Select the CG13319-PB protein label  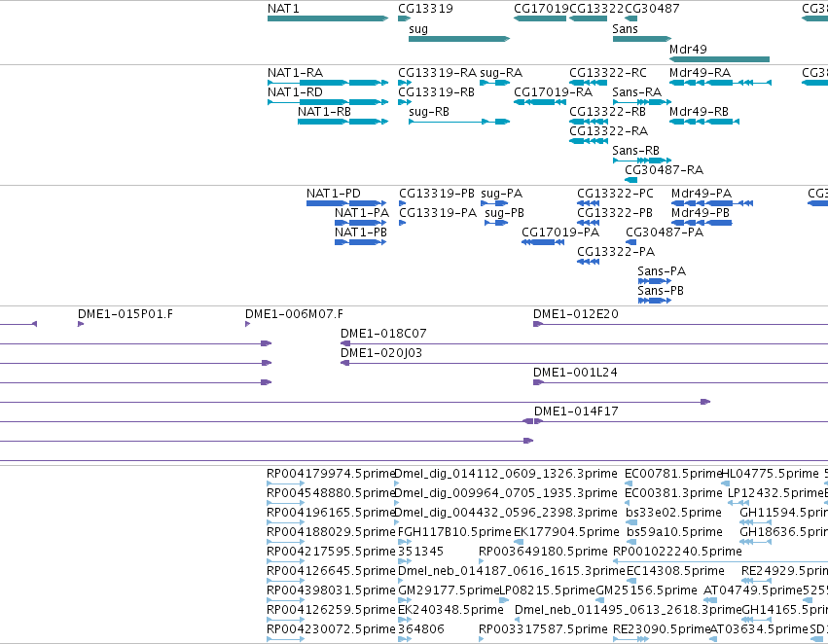pyautogui.click(x=437, y=194)
